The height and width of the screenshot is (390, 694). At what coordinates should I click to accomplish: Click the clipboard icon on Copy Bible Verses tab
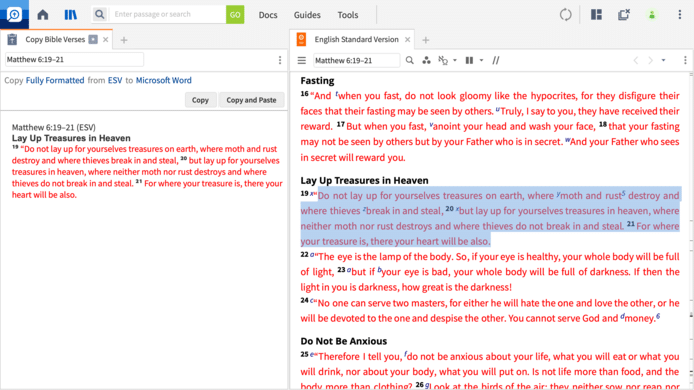click(x=12, y=39)
